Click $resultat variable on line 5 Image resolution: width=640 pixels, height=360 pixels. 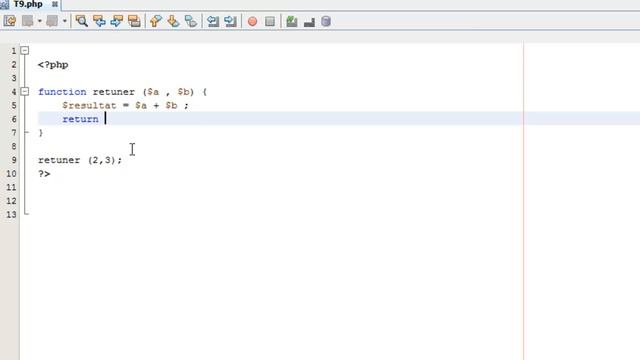tap(89, 105)
